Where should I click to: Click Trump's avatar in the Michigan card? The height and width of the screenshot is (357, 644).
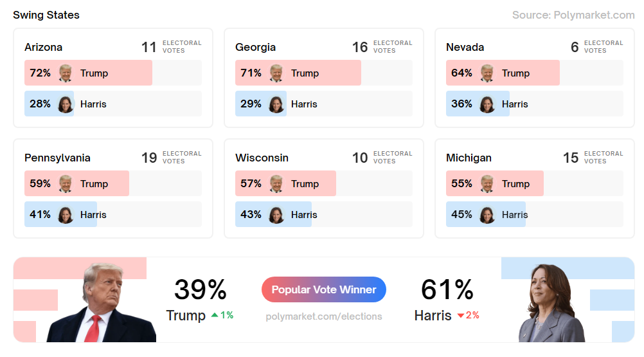[487, 184]
